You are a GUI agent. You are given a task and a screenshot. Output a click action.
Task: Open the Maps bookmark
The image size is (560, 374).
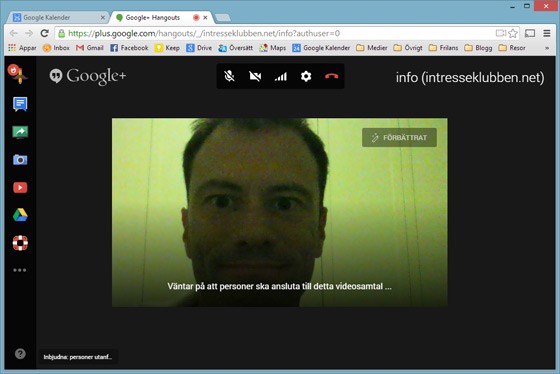point(273,48)
